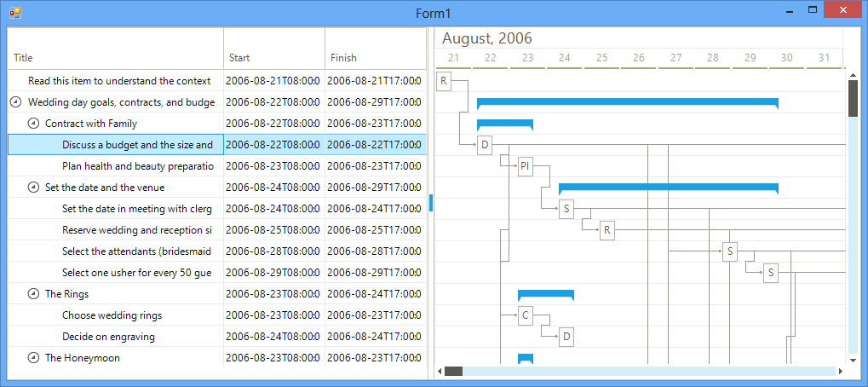
Task: Click the S task box on day 24
Action: [x=566, y=210]
